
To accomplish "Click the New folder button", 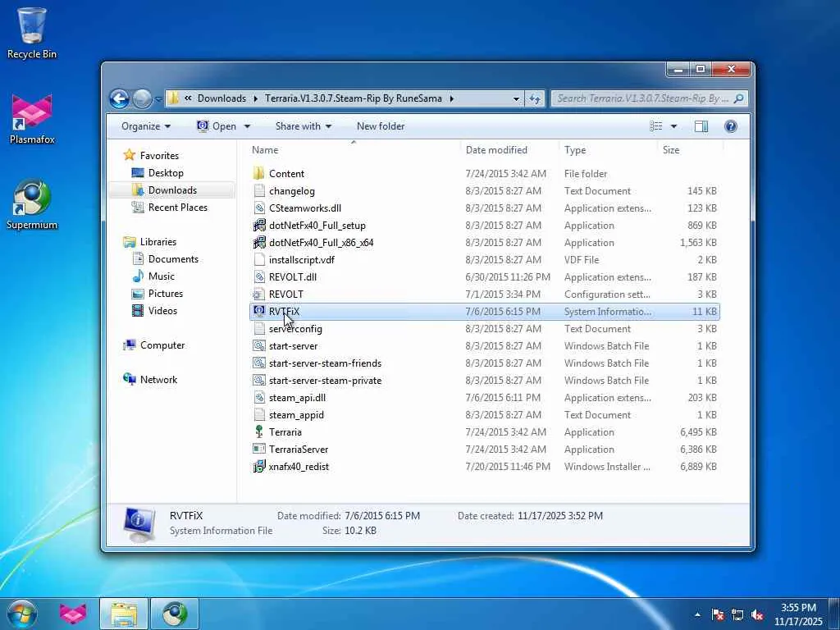I will (x=381, y=126).
